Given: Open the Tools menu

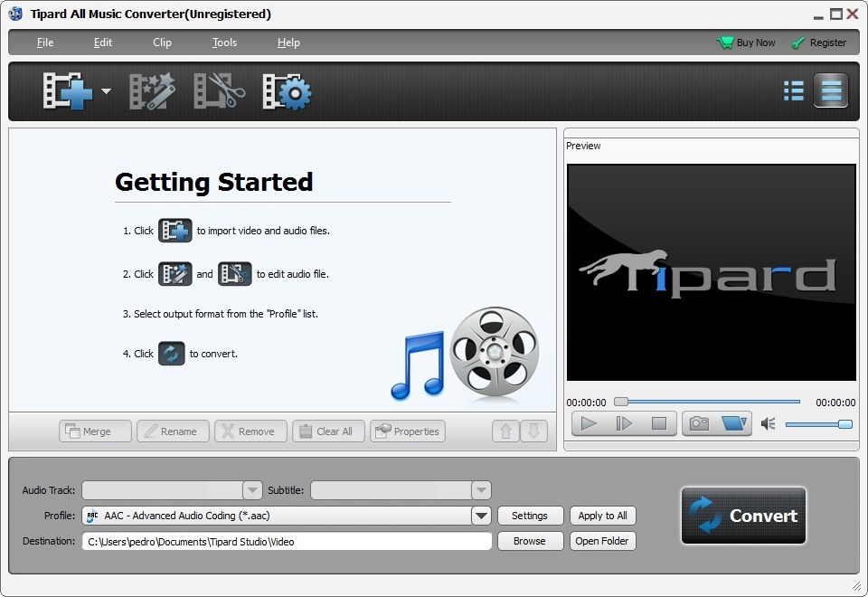Looking at the screenshot, I should coord(223,43).
